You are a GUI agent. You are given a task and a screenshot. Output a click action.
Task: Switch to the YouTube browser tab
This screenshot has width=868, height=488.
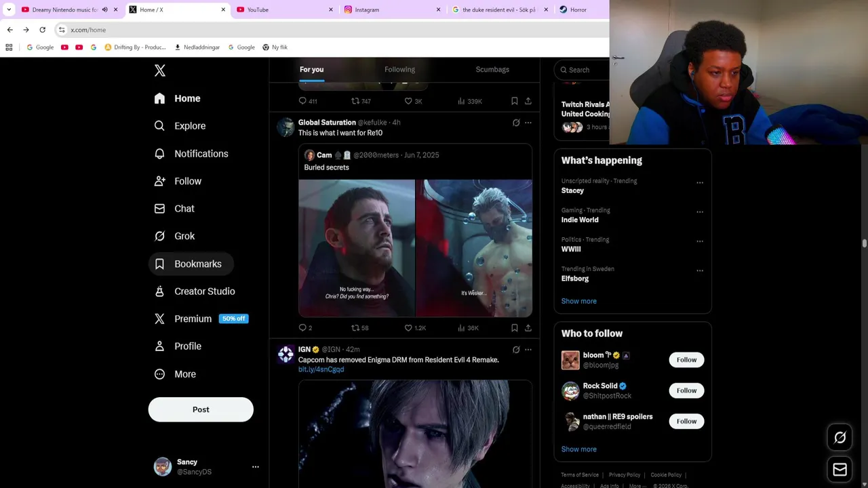[283, 9]
